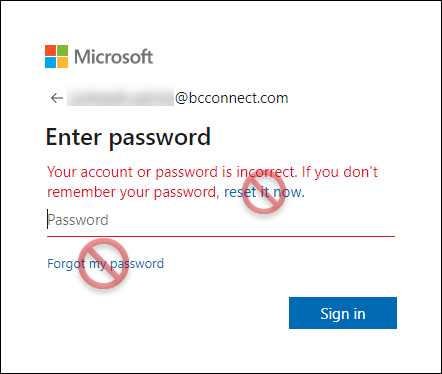Click the back arrow beside the email
Image resolution: width=442 pixels, height=374 pixels.
click(x=57, y=98)
